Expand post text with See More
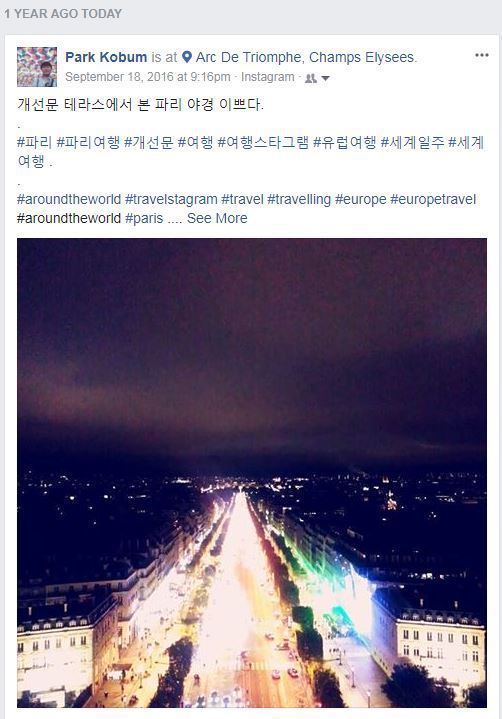The width and height of the screenshot is (502, 719). point(217,218)
